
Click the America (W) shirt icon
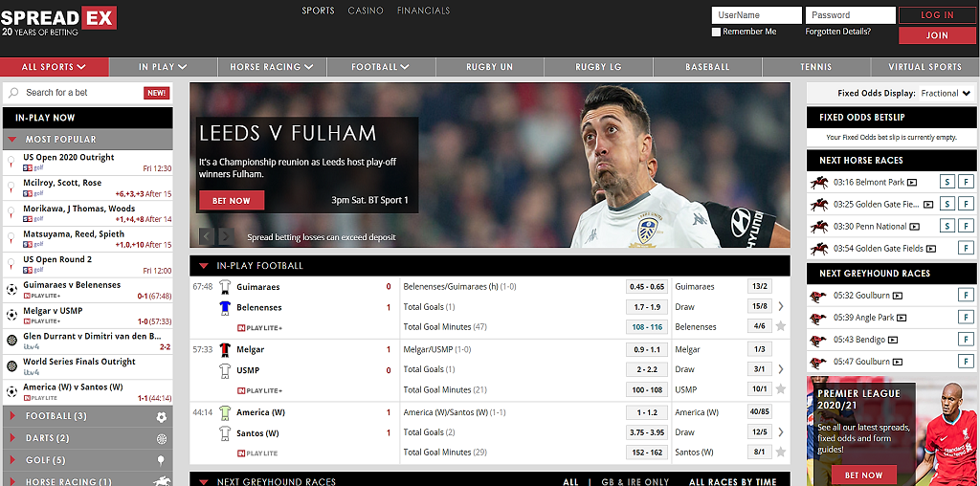click(x=225, y=413)
